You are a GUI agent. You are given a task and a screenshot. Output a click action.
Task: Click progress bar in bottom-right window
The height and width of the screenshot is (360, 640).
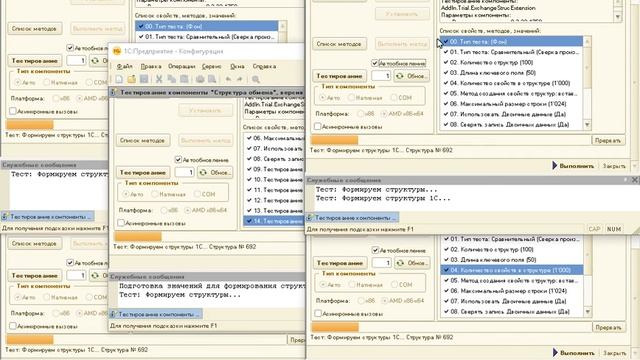click(x=451, y=327)
